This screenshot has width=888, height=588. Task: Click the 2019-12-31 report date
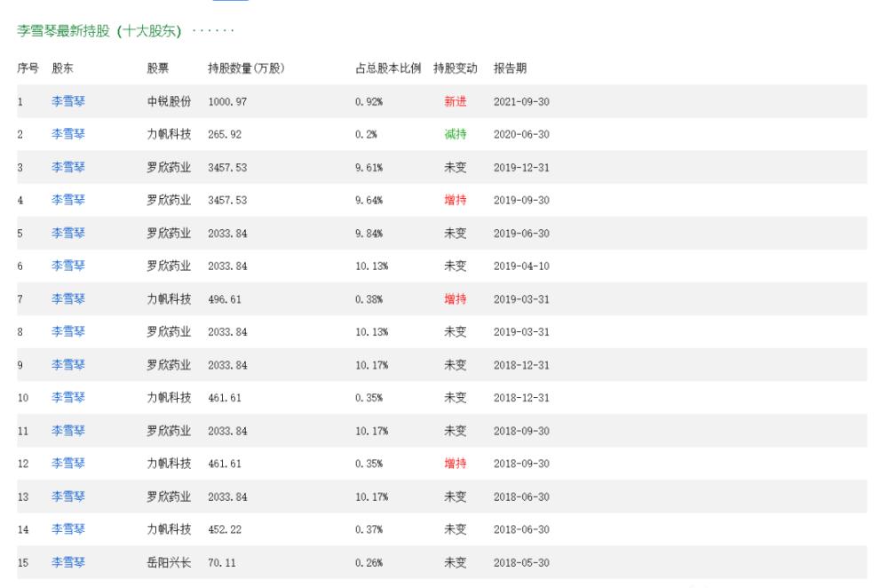(x=521, y=168)
